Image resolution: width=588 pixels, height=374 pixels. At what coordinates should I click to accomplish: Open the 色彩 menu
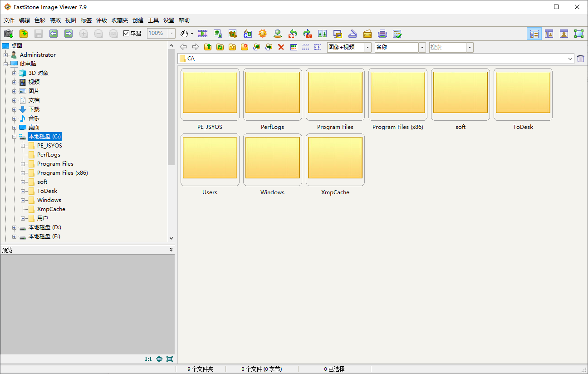40,20
